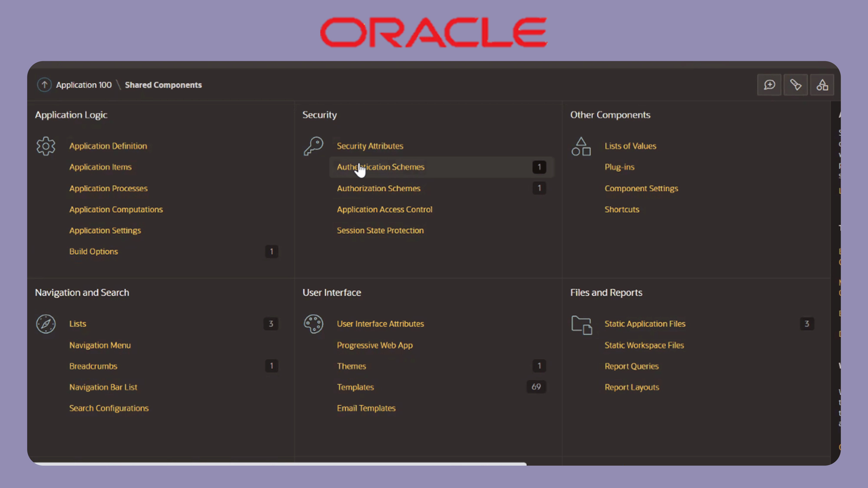Click the shared components shapes icon in the toolbar
This screenshot has height=488, width=868.
pyautogui.click(x=822, y=85)
